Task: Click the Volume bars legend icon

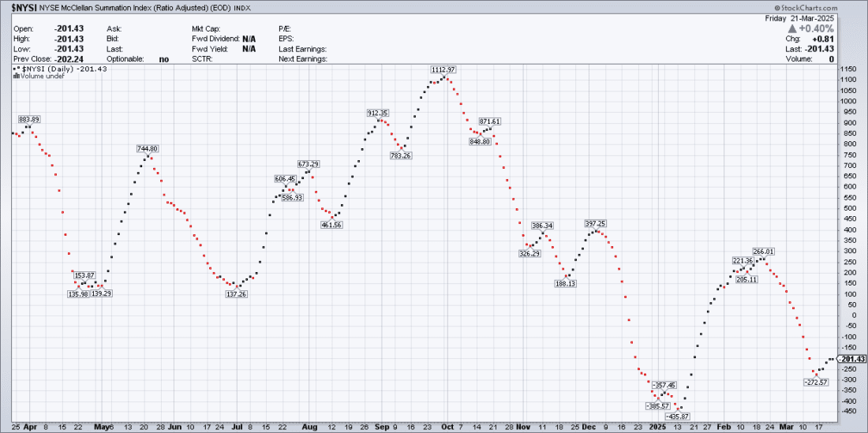Action: pos(17,76)
